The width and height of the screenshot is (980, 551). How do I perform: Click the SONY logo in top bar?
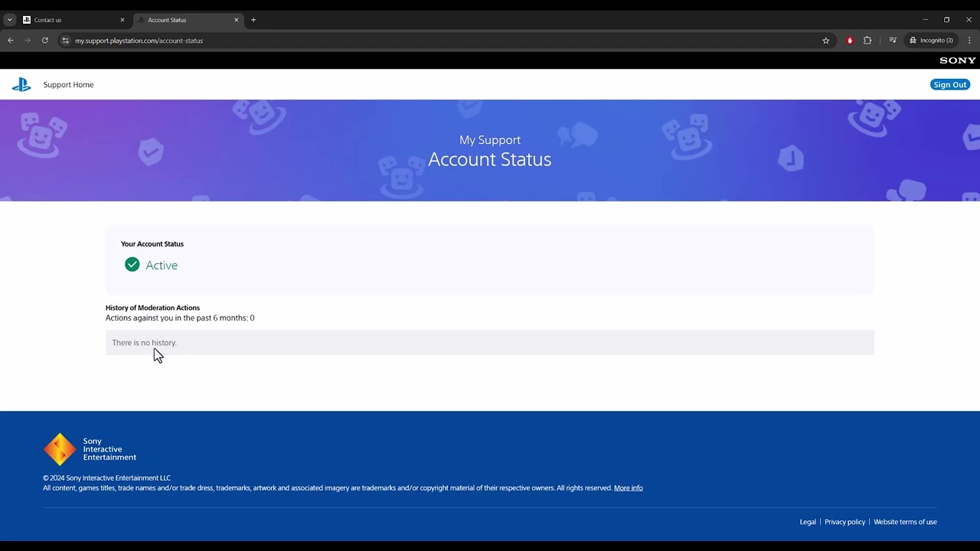click(x=958, y=60)
